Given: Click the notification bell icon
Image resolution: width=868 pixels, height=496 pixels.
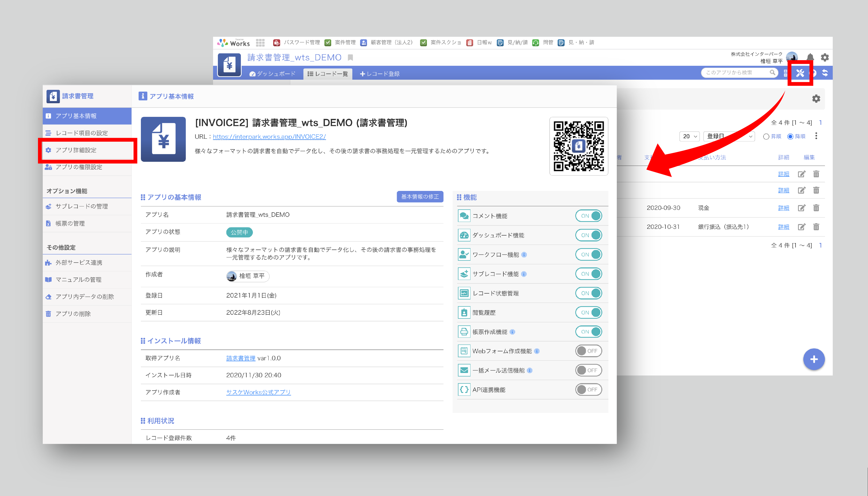Looking at the screenshot, I should point(810,57).
